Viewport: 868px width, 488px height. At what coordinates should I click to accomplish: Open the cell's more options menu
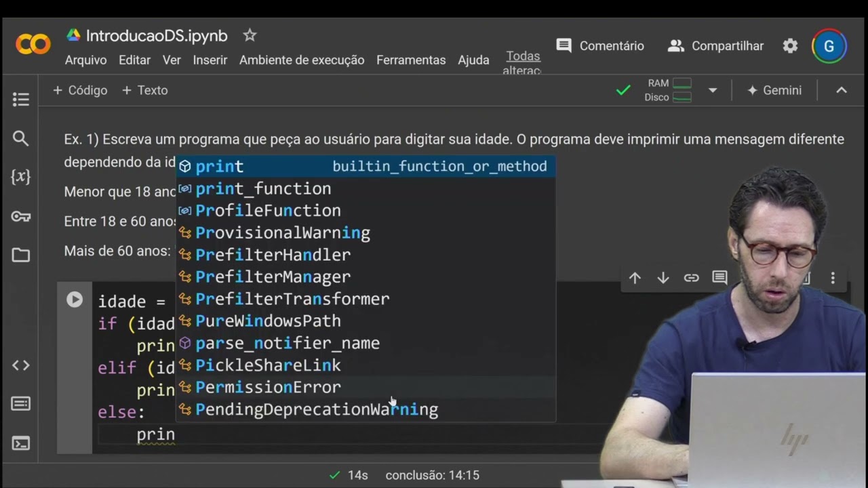(833, 278)
